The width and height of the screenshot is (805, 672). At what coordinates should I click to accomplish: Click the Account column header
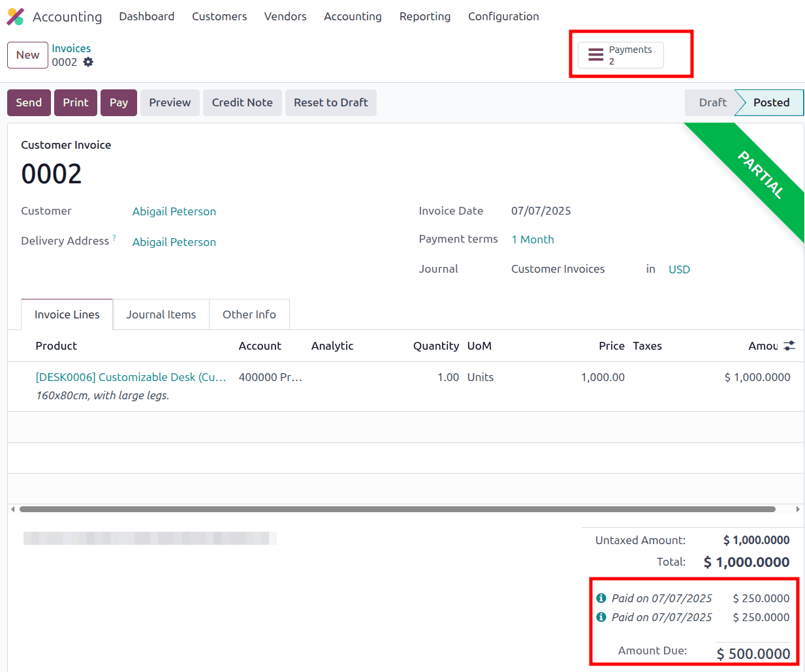click(260, 346)
